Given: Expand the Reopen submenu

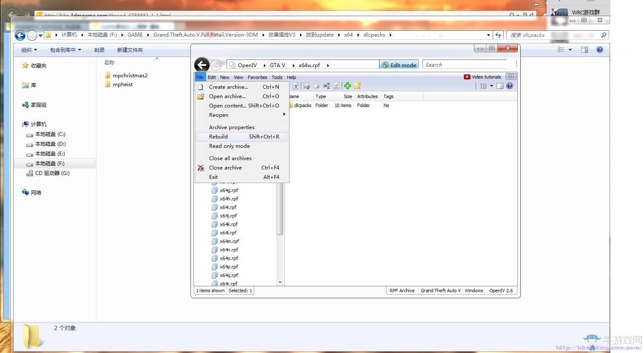Looking at the screenshot, I should (x=242, y=115).
